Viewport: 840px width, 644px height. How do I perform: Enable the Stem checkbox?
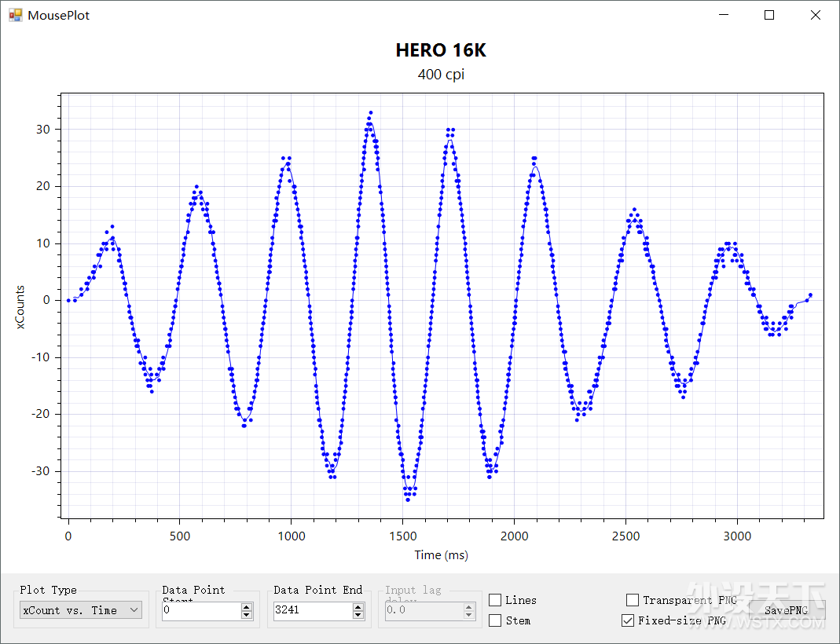[x=496, y=620]
